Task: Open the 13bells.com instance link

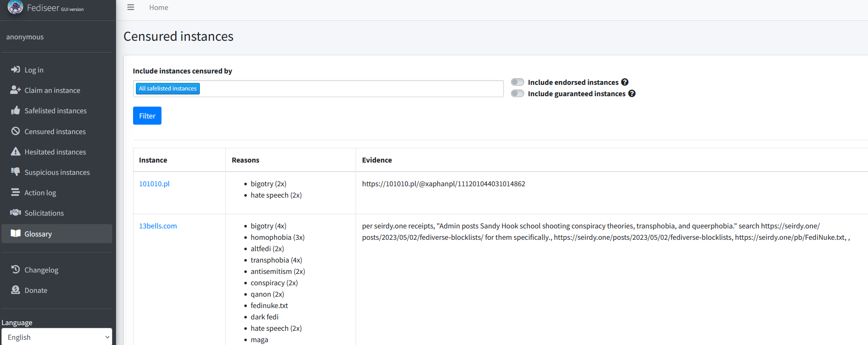Action: [x=158, y=226]
